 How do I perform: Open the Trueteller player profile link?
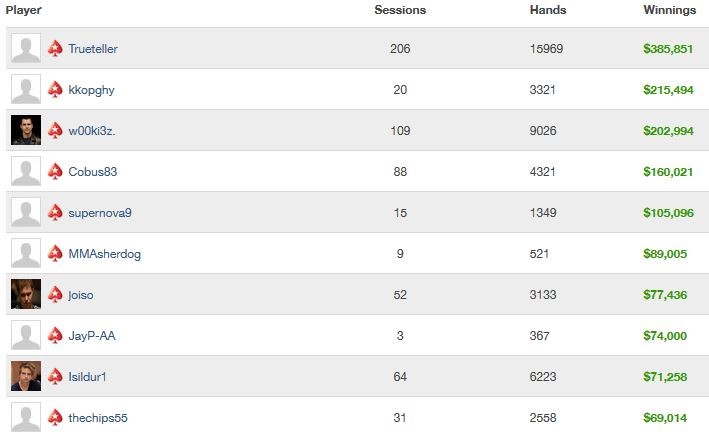[93, 49]
